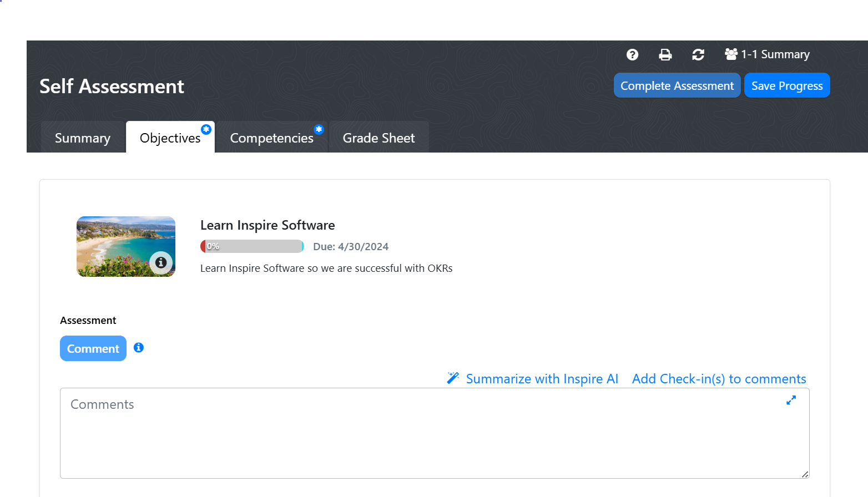Open the 1-1 Summary view
Image resolution: width=868 pixels, height=497 pixels.
coord(768,54)
